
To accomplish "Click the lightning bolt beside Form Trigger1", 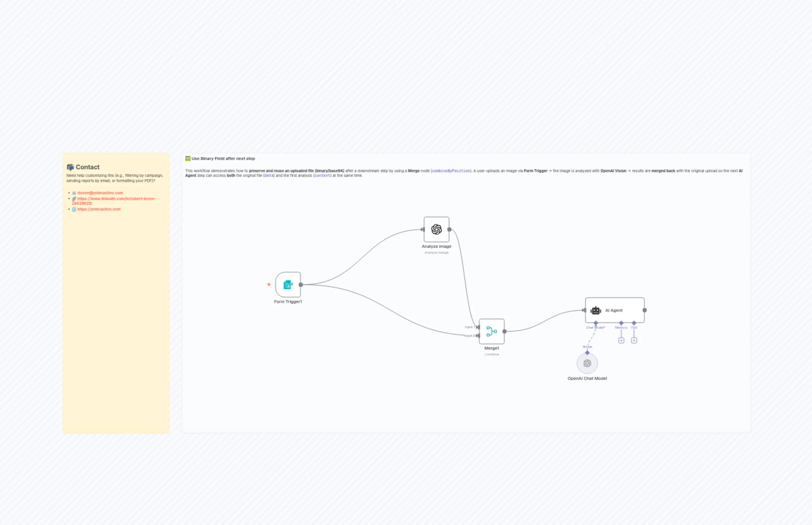I will 269,284.
